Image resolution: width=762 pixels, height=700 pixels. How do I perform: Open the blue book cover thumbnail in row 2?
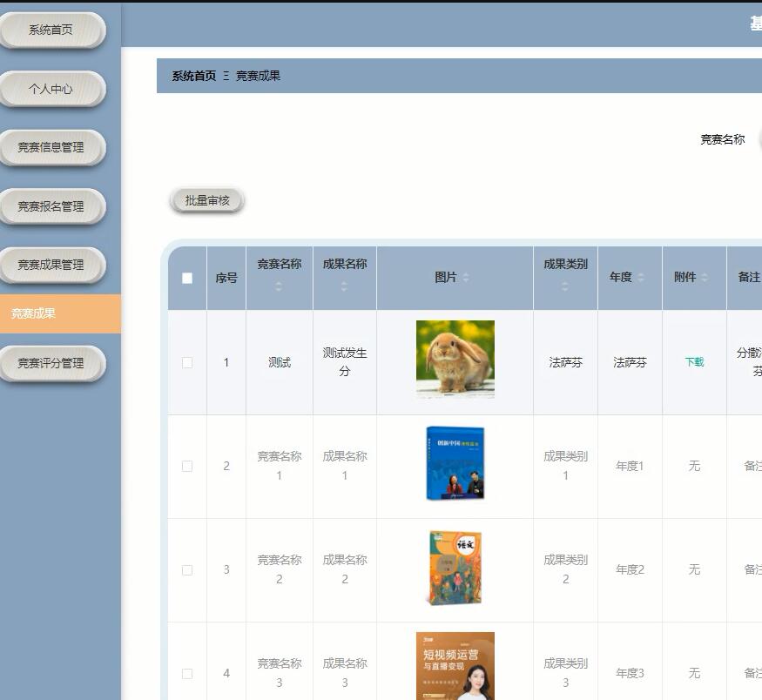[455, 463]
